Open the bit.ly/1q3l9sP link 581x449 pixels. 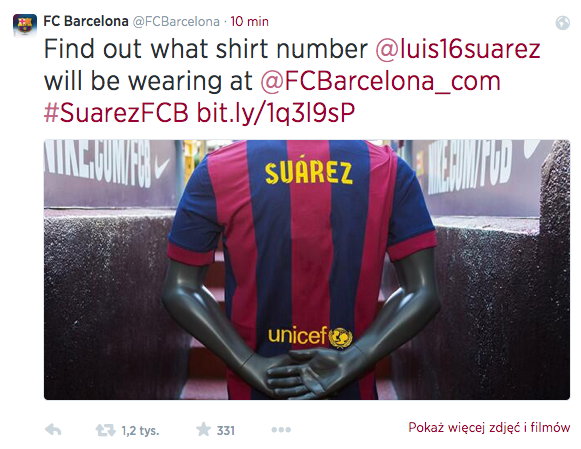(276, 113)
